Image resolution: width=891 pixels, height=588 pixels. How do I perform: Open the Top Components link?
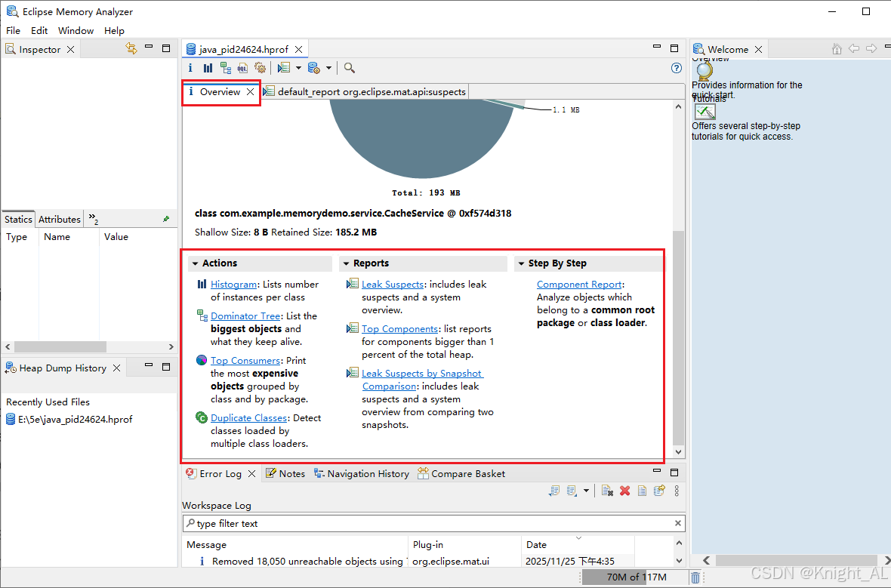tap(400, 329)
